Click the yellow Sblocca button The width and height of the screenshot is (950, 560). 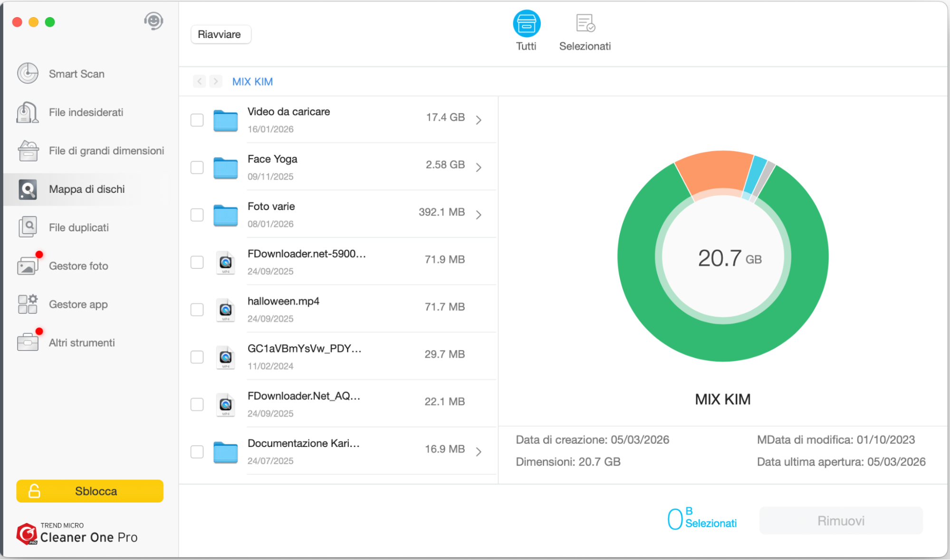click(90, 491)
